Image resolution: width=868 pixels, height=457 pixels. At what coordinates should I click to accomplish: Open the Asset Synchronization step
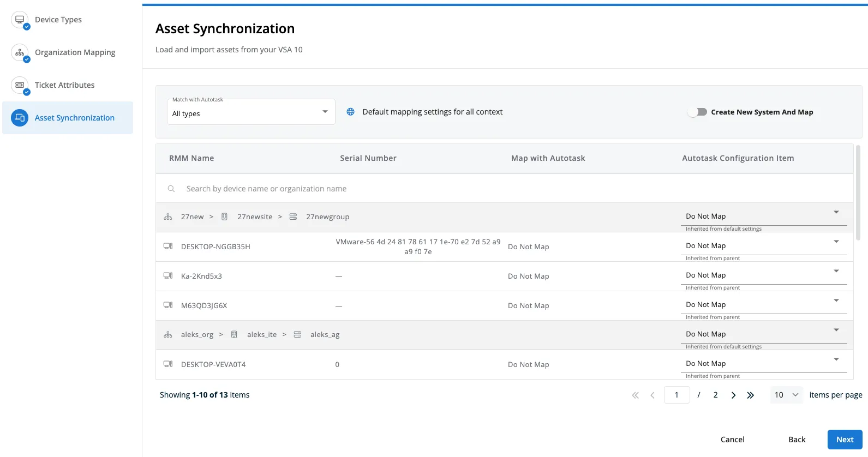74,118
